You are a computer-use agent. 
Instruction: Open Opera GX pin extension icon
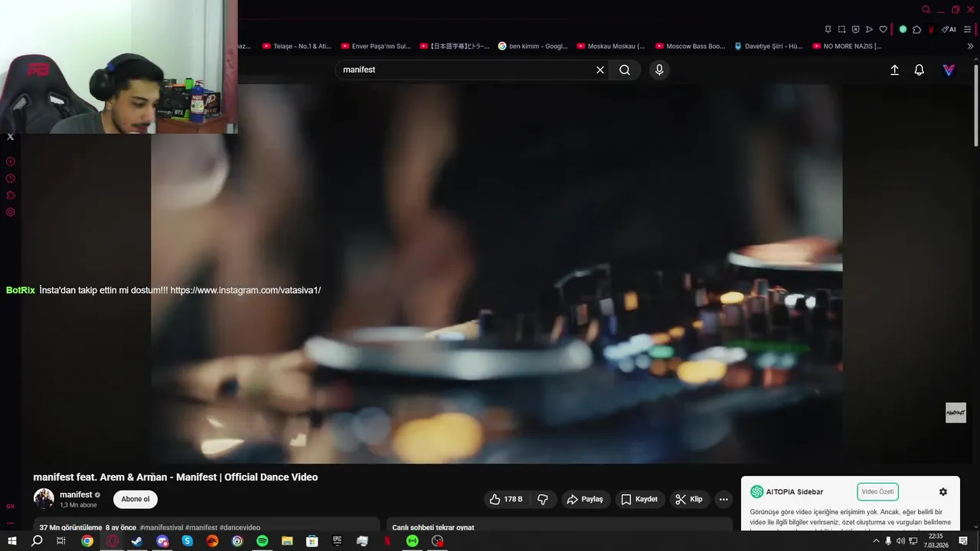tap(828, 29)
